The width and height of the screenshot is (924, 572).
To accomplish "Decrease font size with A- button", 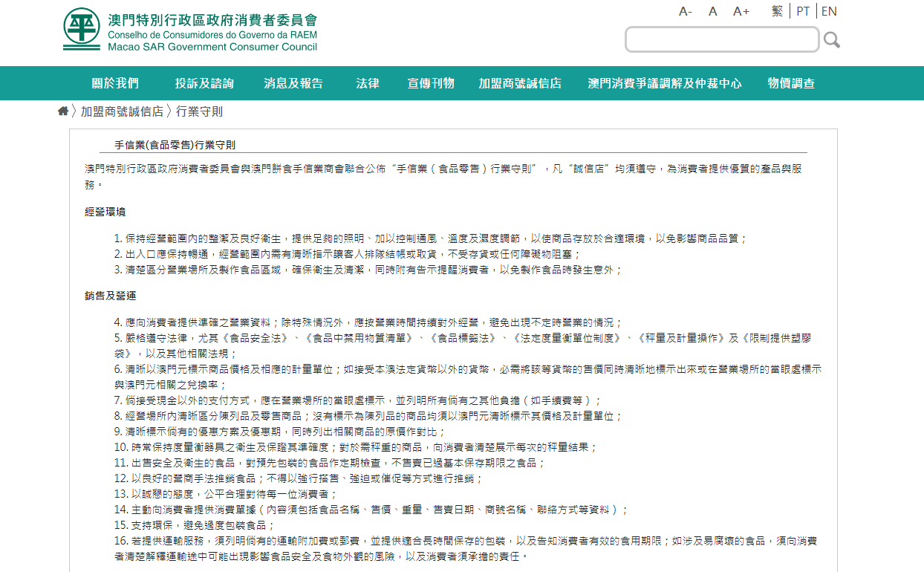I will pos(685,11).
